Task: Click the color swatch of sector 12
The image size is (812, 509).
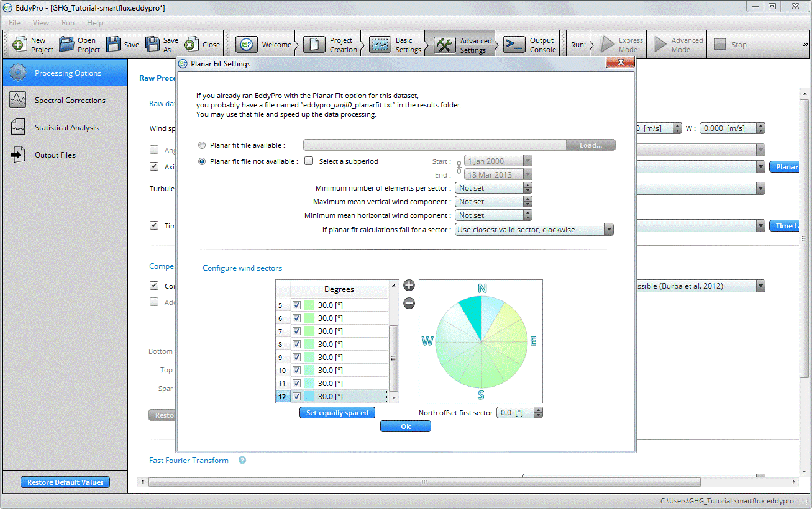Action: pos(309,397)
